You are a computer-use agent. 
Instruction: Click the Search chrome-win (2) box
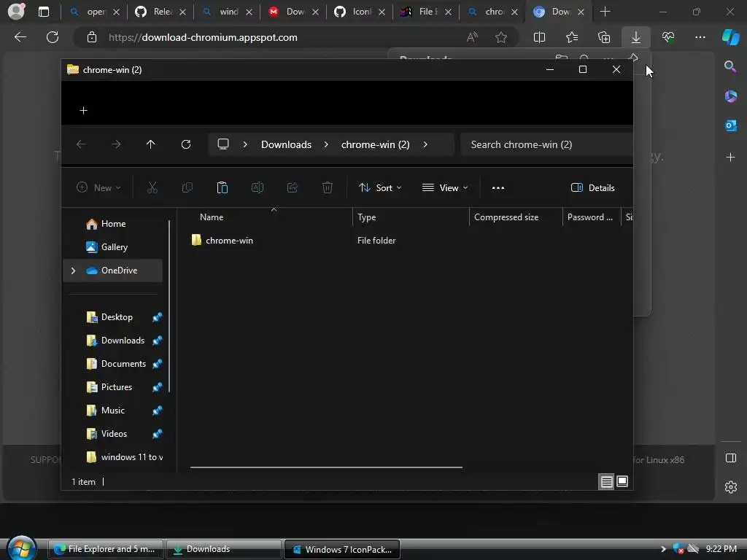click(547, 144)
